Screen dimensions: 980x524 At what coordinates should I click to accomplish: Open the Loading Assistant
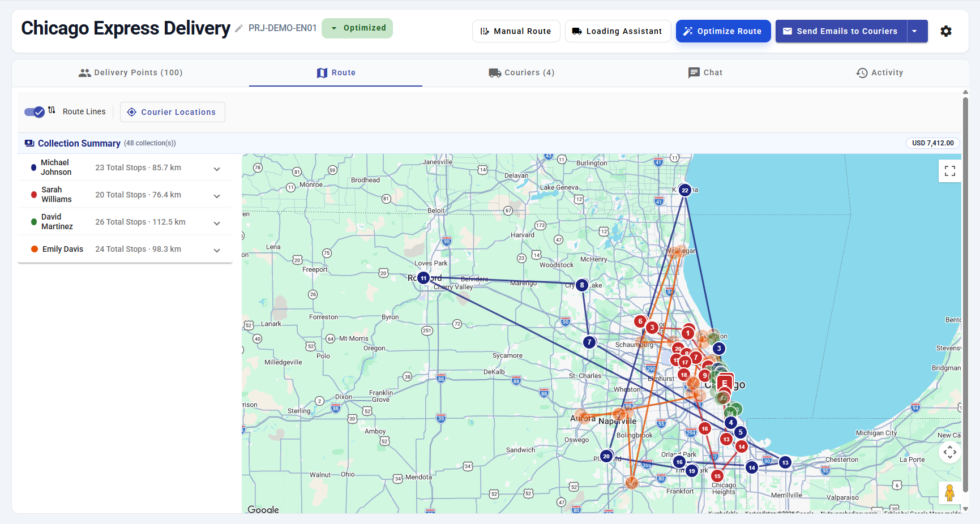[x=618, y=31]
